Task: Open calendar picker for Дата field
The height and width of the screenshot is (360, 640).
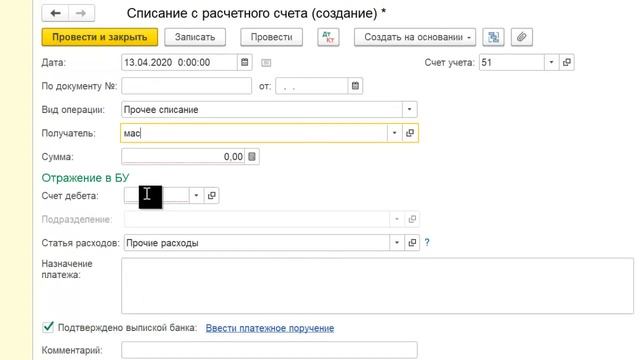Action: point(244,62)
